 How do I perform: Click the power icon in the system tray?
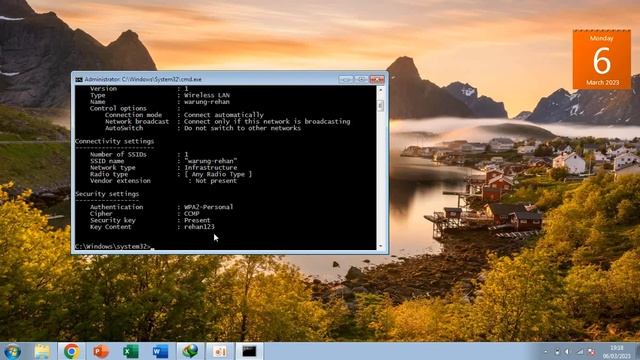pos(558,351)
